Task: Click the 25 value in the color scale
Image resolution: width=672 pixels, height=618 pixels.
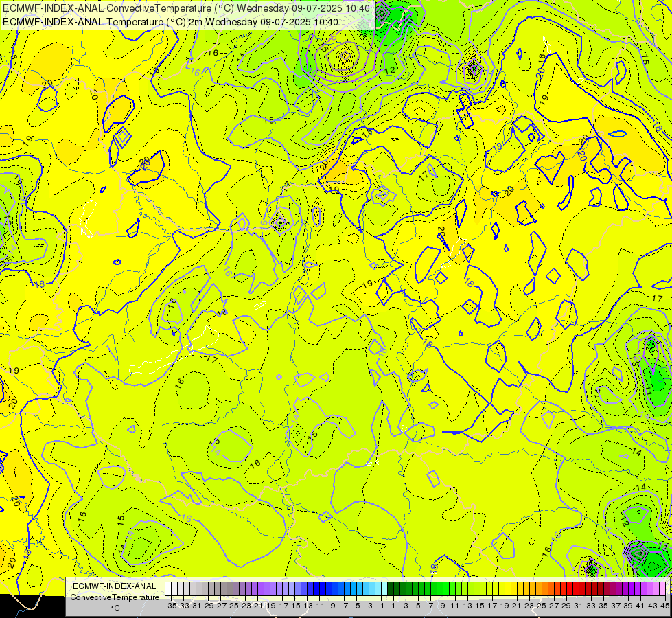Action: coord(542,606)
